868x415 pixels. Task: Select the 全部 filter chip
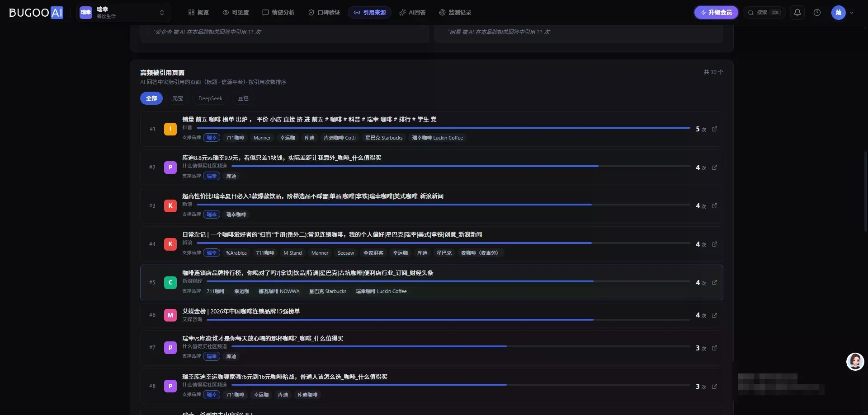click(151, 98)
